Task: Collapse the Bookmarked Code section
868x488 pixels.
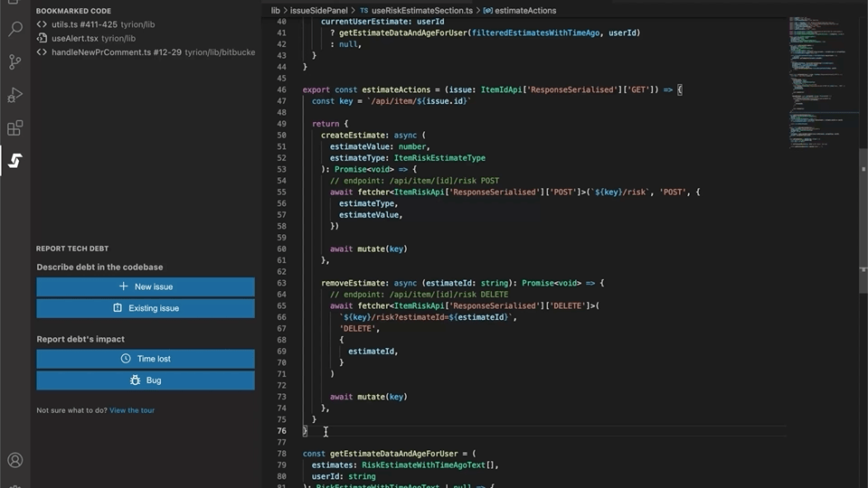Action: click(74, 11)
